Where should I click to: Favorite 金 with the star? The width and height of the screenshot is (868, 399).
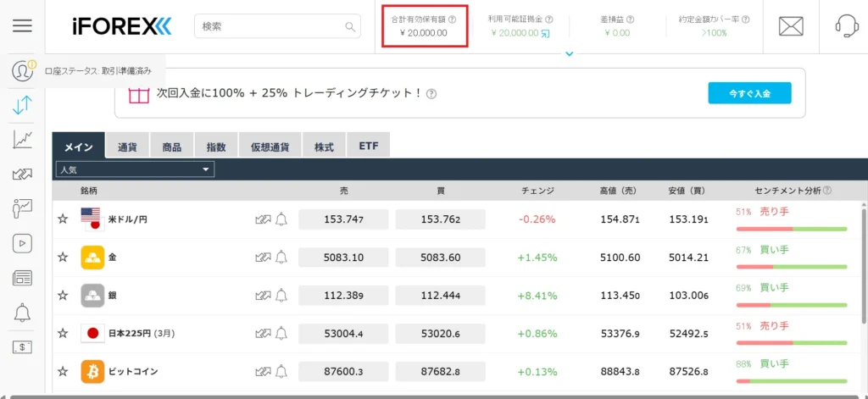coord(63,258)
